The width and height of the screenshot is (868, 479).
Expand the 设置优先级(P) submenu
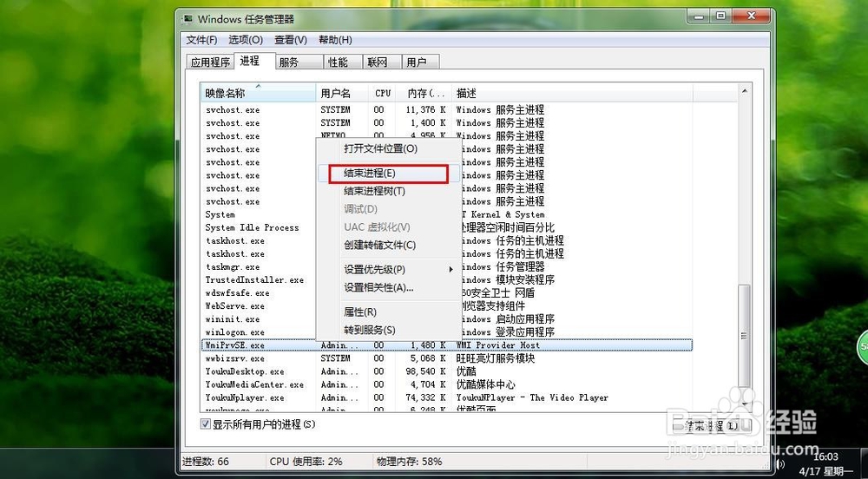click(x=388, y=270)
